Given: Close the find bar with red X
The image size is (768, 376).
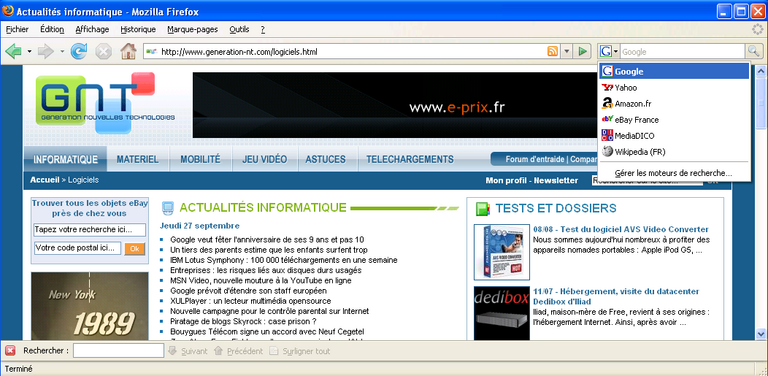Looking at the screenshot, I should point(10,351).
